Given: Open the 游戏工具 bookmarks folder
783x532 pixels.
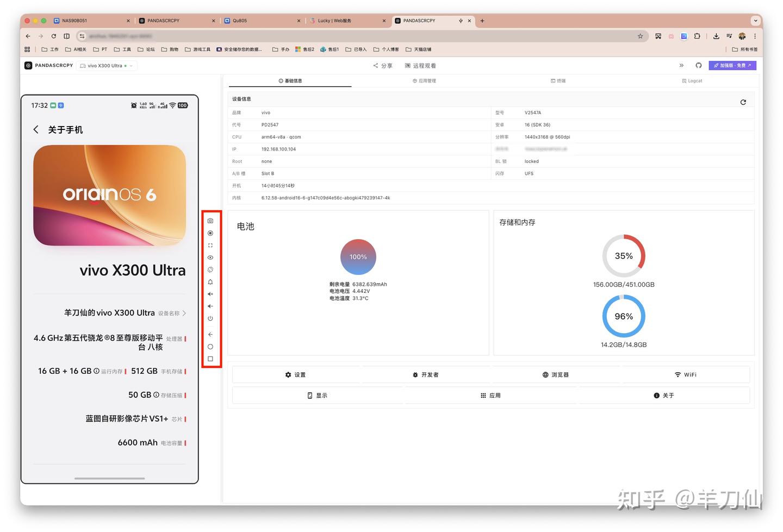Looking at the screenshot, I should click(x=197, y=49).
